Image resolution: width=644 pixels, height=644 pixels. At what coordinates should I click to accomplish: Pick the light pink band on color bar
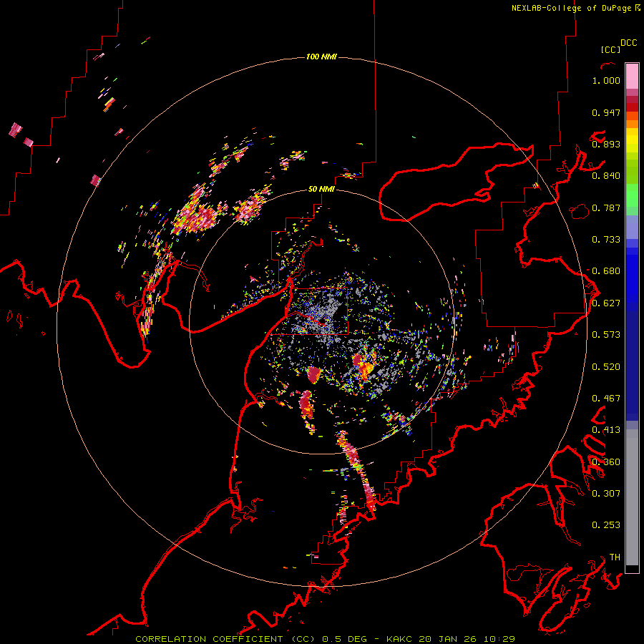point(632,76)
